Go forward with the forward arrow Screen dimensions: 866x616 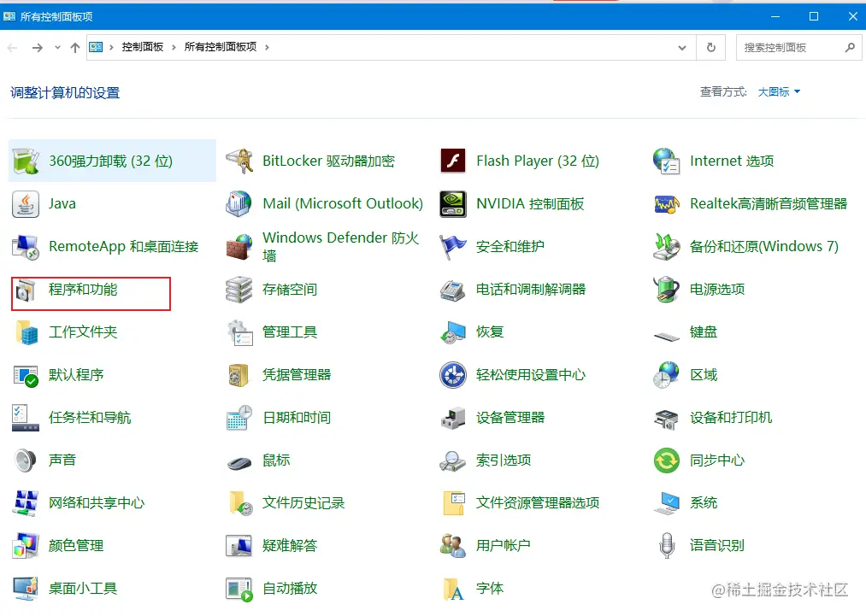(x=37, y=48)
